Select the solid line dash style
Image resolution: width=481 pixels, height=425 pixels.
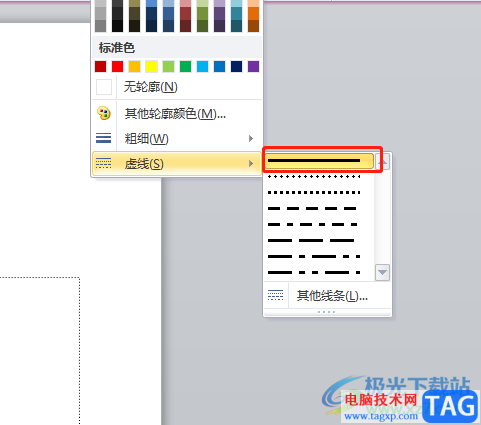(x=319, y=161)
